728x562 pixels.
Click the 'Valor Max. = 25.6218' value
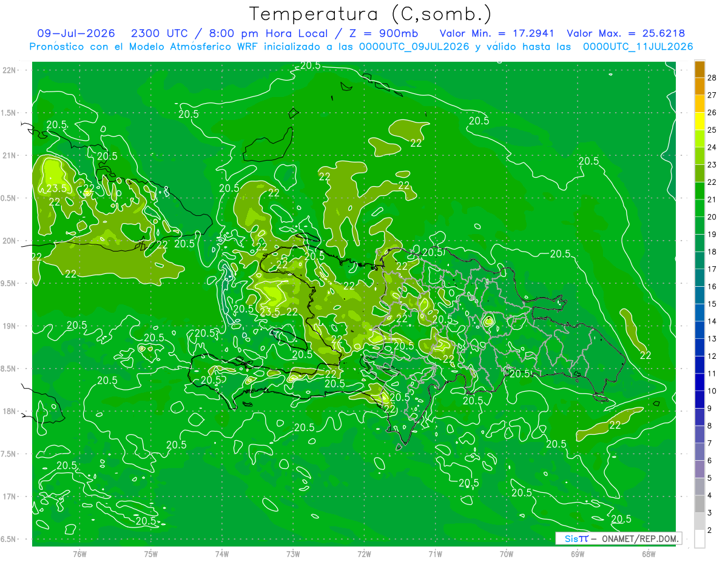pos(625,33)
